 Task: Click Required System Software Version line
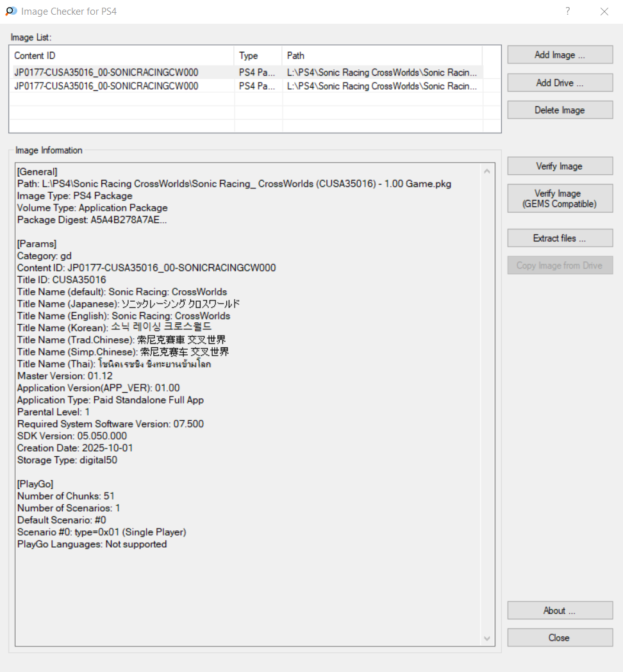(110, 424)
